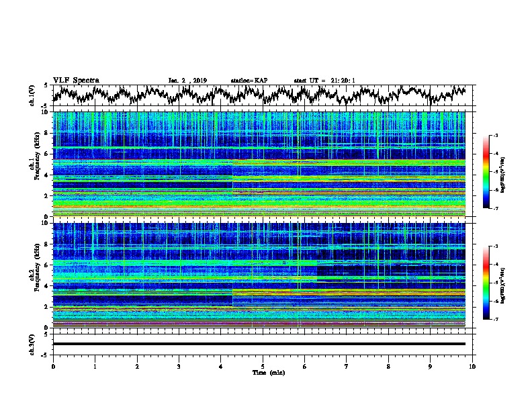The height and width of the screenshot is (411, 532).
Task: Click the "station=KAP" header text
Action: pyautogui.click(x=249, y=81)
